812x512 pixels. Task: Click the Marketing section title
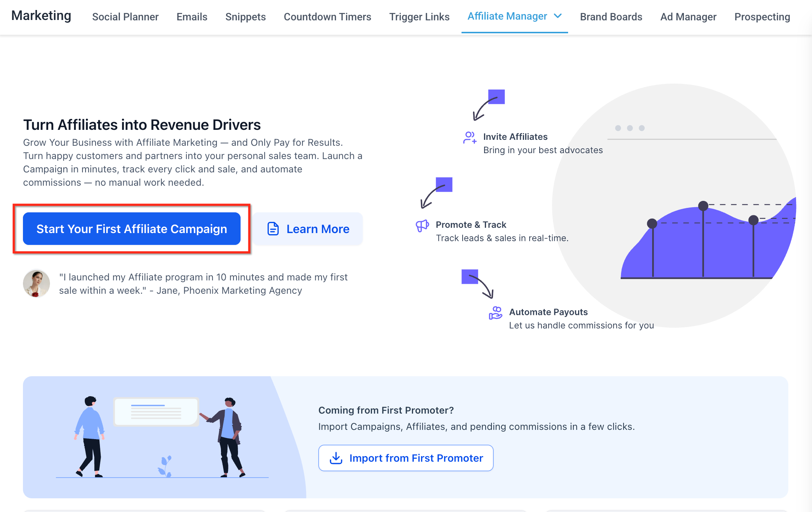pyautogui.click(x=41, y=16)
